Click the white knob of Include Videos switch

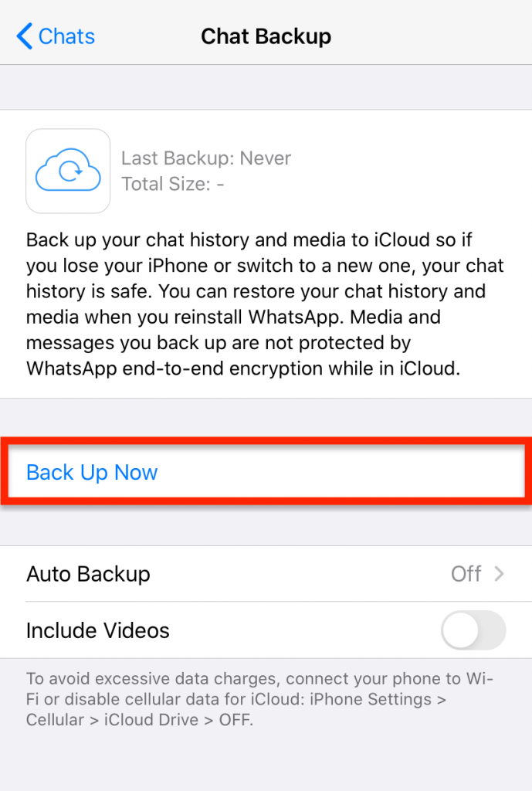click(460, 630)
